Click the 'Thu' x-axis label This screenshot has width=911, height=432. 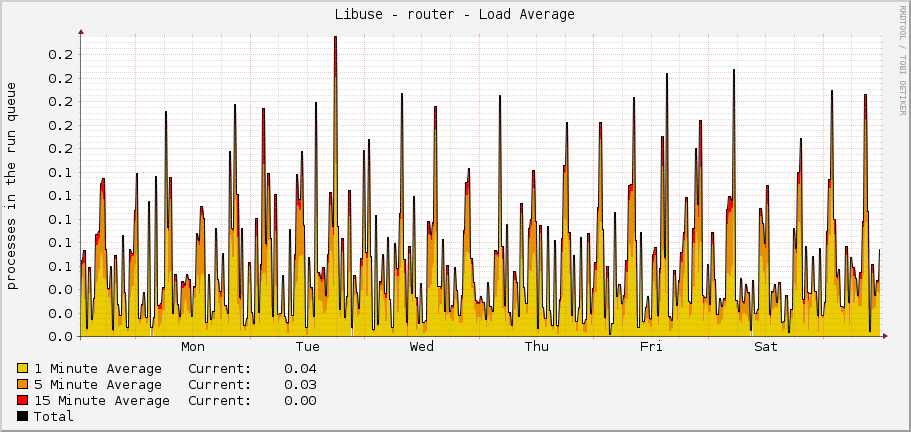(536, 347)
